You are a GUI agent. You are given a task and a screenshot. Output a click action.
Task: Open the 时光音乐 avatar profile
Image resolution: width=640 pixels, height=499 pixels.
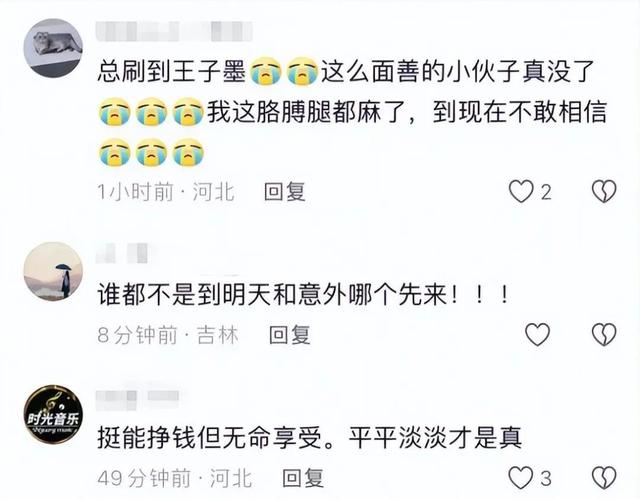click(x=53, y=414)
